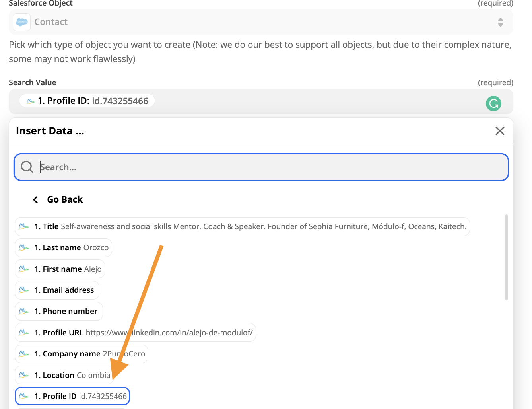Insert the Location Colombia item
The height and width of the screenshot is (409, 532).
(x=64, y=375)
